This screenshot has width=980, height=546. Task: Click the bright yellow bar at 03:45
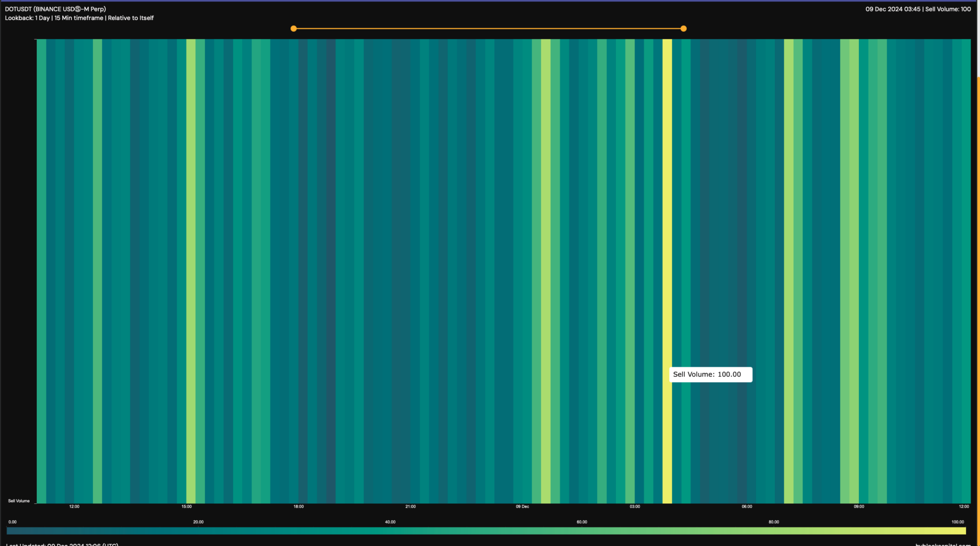click(x=667, y=239)
